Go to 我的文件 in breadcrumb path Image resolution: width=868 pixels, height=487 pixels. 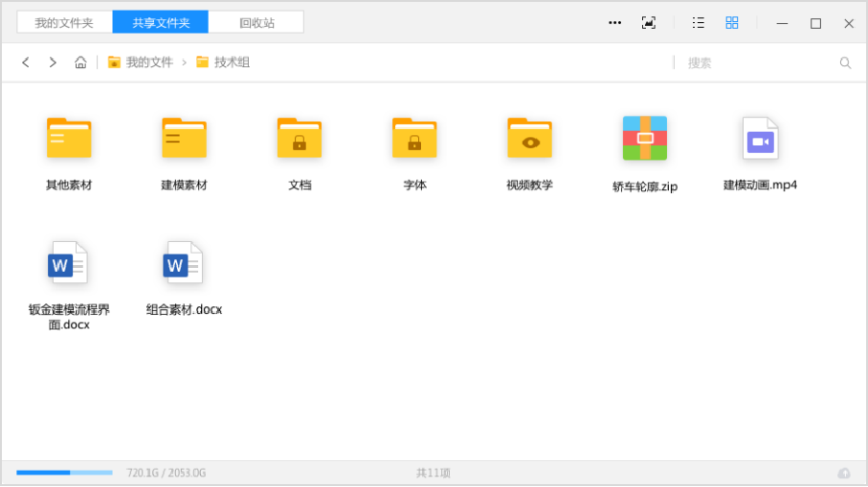[149, 62]
